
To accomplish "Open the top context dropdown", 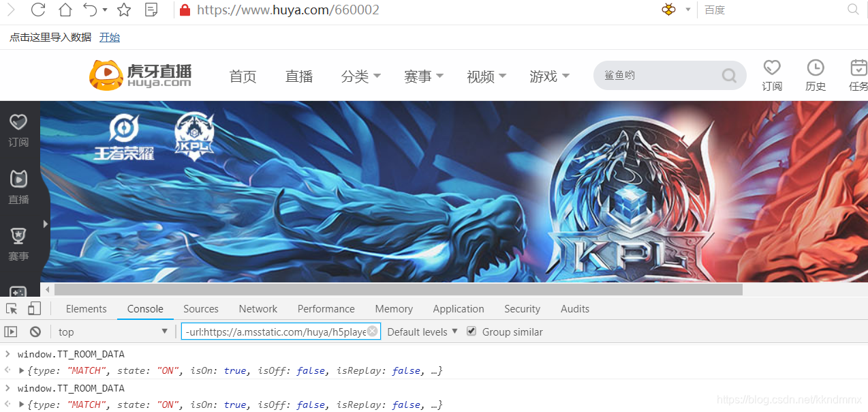I will 112,332.
